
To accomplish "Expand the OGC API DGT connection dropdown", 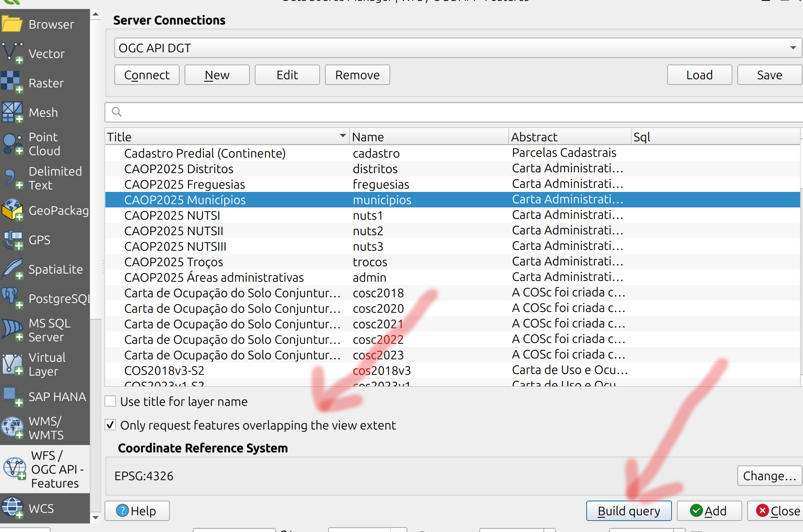I will 793,48.
